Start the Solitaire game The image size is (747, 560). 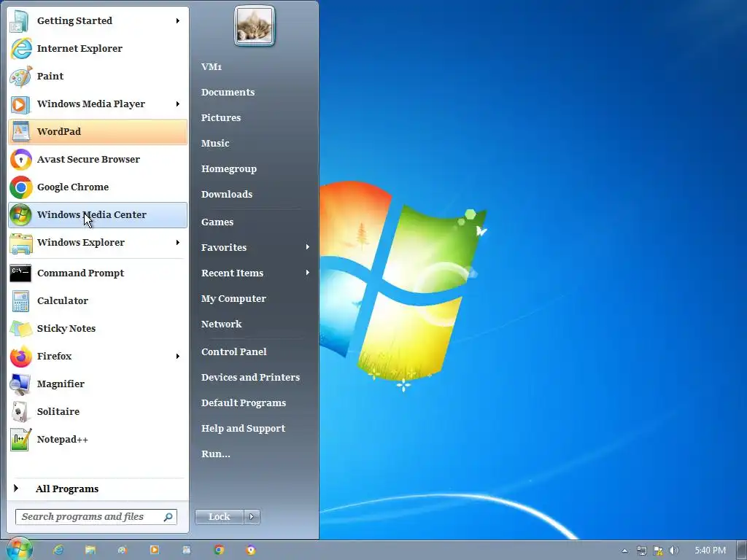coord(98,411)
